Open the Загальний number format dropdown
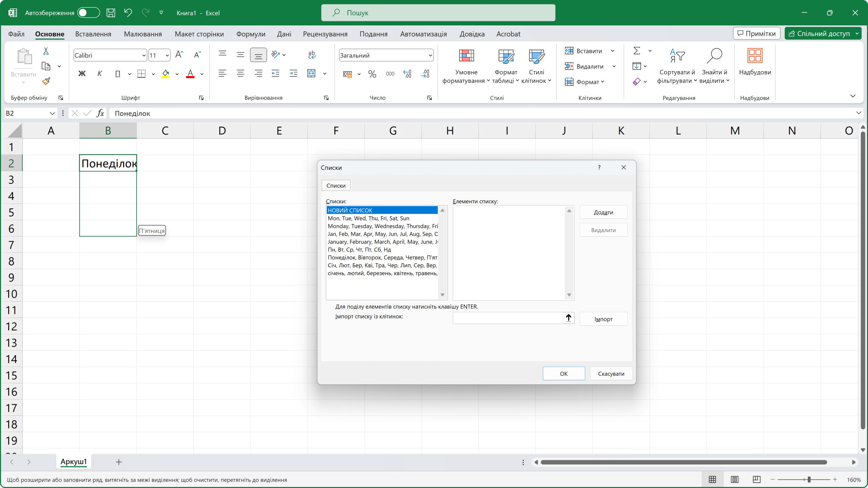This screenshot has height=488, width=868. [x=430, y=55]
